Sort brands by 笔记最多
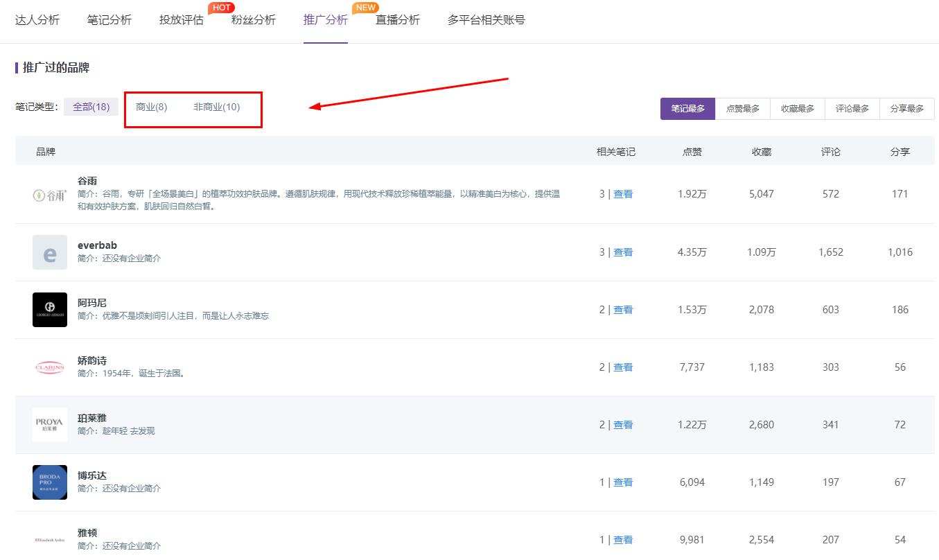Screen dimensions: 939x560 pos(687,109)
